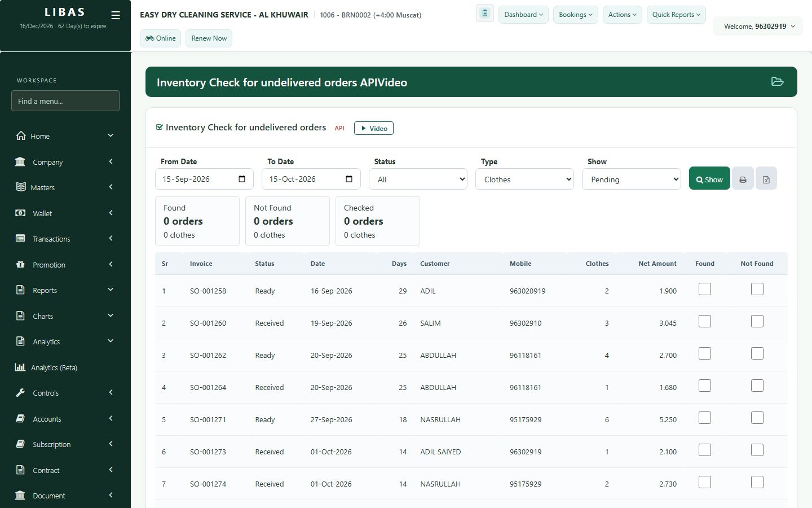Click the Controls wrench icon
This screenshot has height=508, width=812.
point(20,392)
